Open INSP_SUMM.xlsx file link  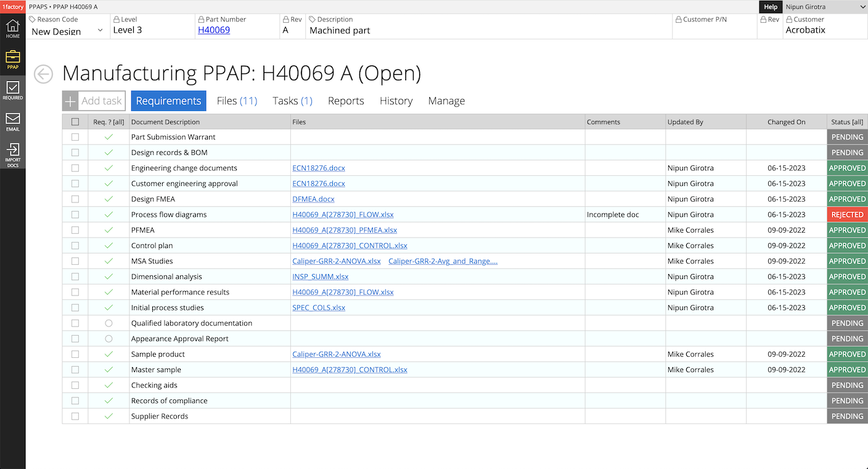[x=320, y=276]
